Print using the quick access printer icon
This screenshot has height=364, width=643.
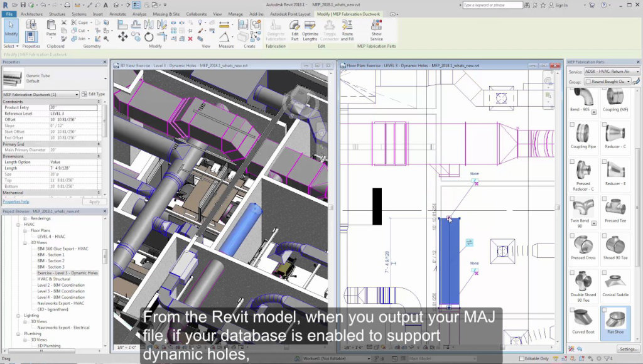pyautogui.click(x=67, y=5)
